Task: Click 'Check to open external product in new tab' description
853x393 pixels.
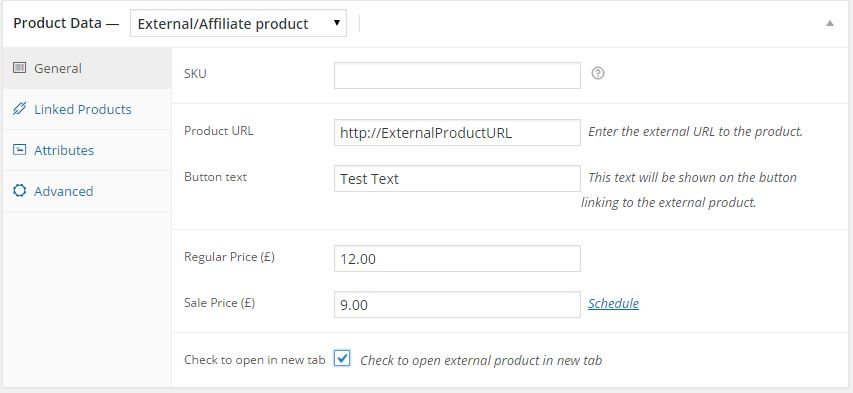Action: [x=481, y=360]
